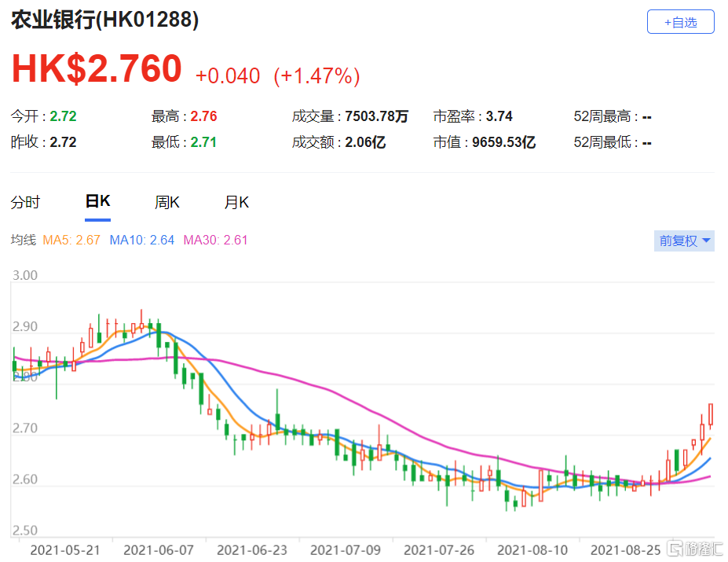Click the 2.50 price axis label
Screen dimensions: 728x562
(25, 531)
